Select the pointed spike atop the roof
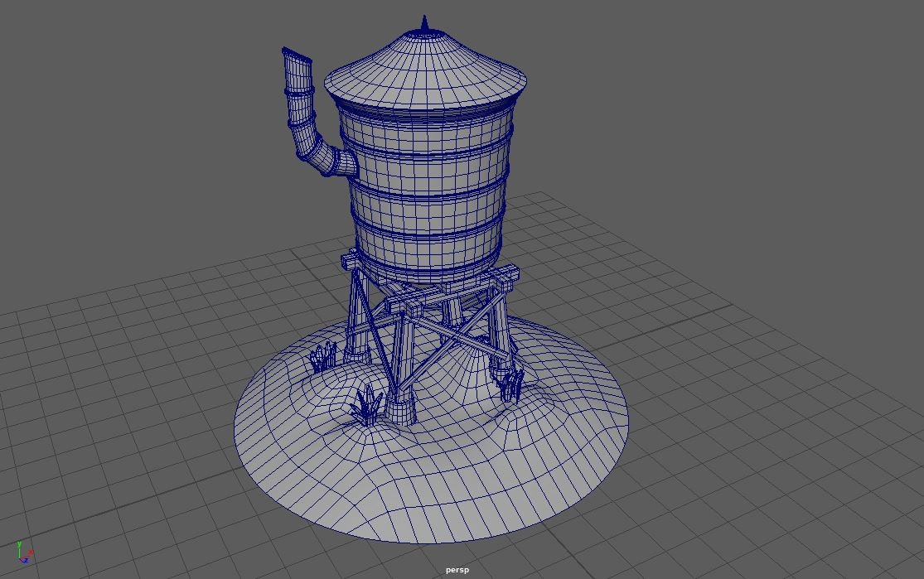 pyautogui.click(x=424, y=24)
